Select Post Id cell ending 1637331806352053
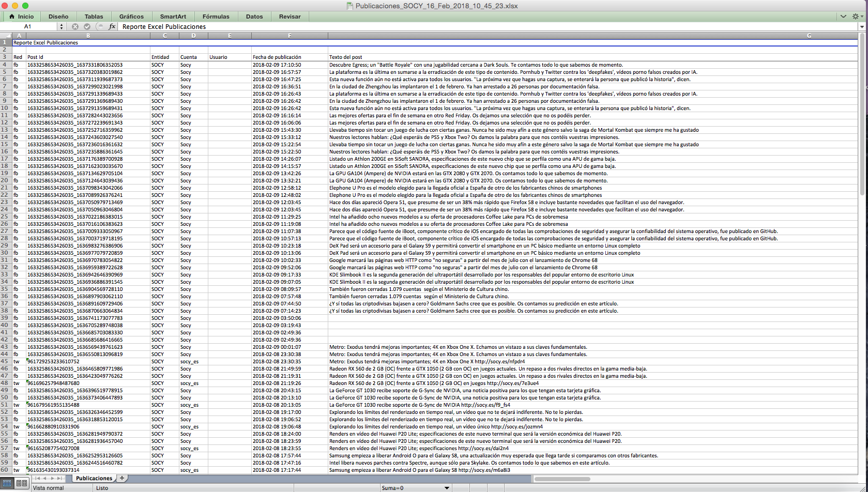 (88, 65)
